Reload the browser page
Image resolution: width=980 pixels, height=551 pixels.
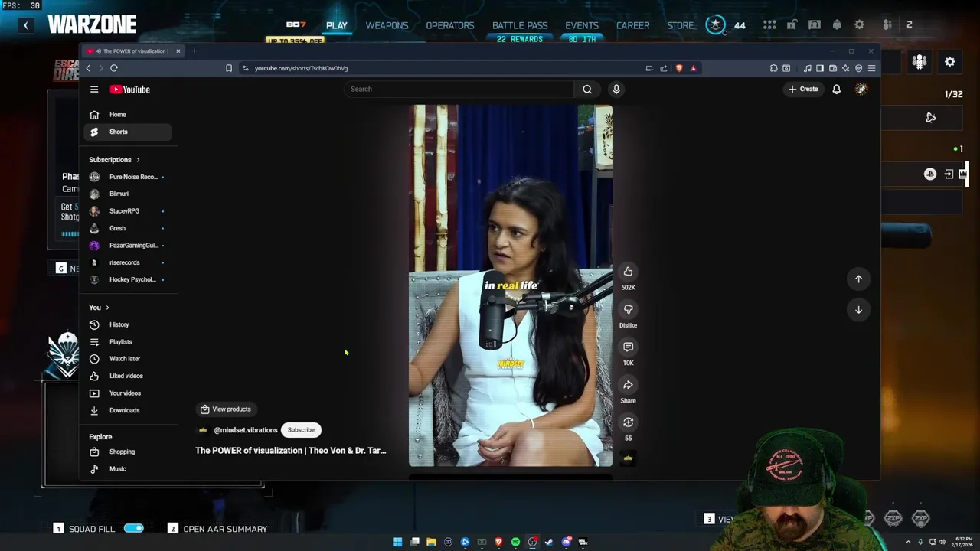click(x=113, y=68)
